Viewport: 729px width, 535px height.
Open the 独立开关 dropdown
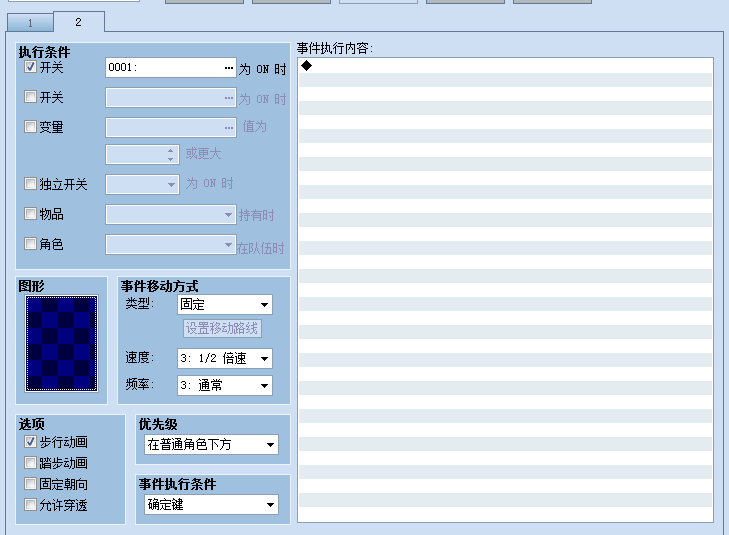(142, 185)
